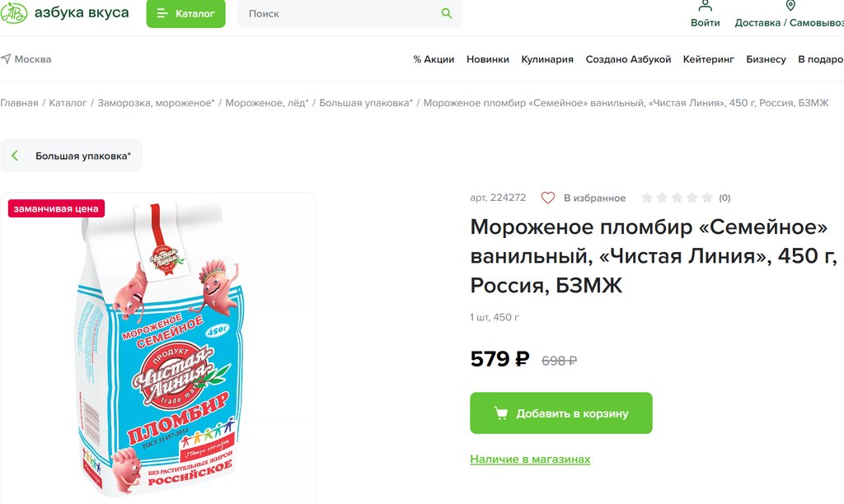Click the Азбука Вкуса logo icon
844x504 pixels.
(x=12, y=13)
